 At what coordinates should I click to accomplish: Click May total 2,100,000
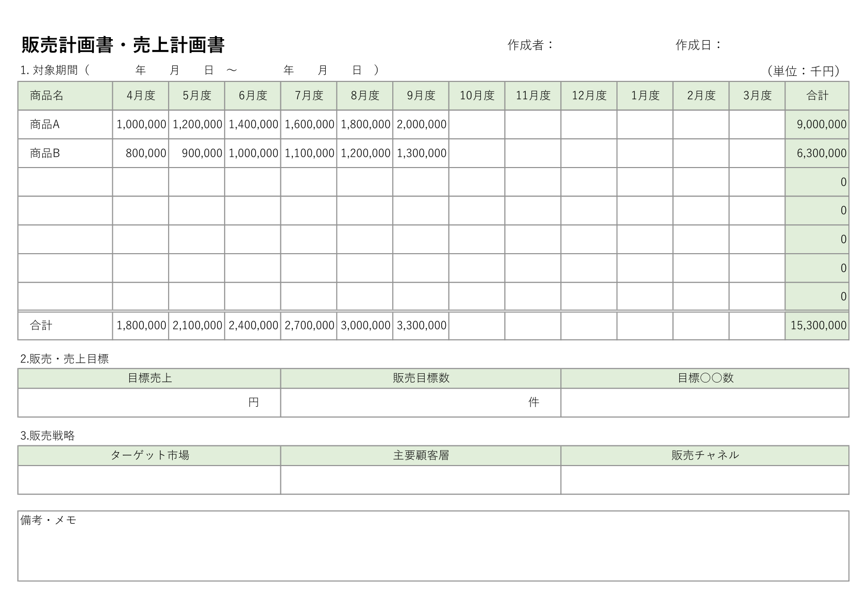[197, 326]
